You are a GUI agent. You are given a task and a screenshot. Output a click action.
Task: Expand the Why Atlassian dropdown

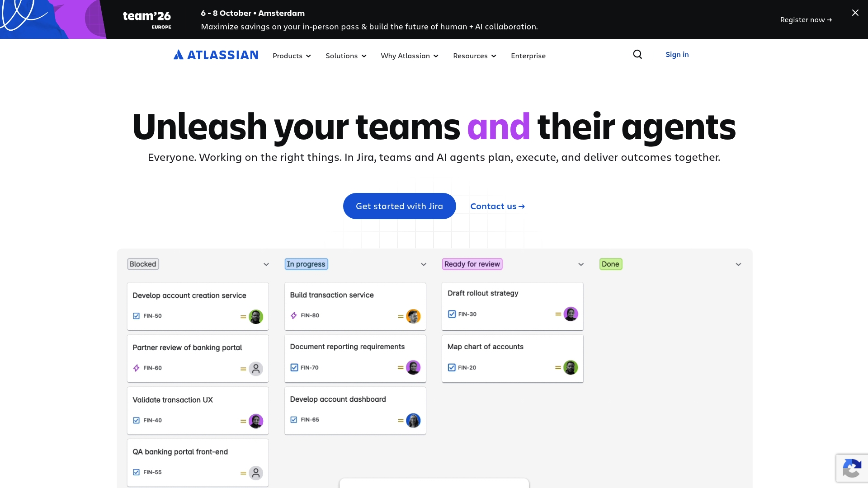coord(410,56)
